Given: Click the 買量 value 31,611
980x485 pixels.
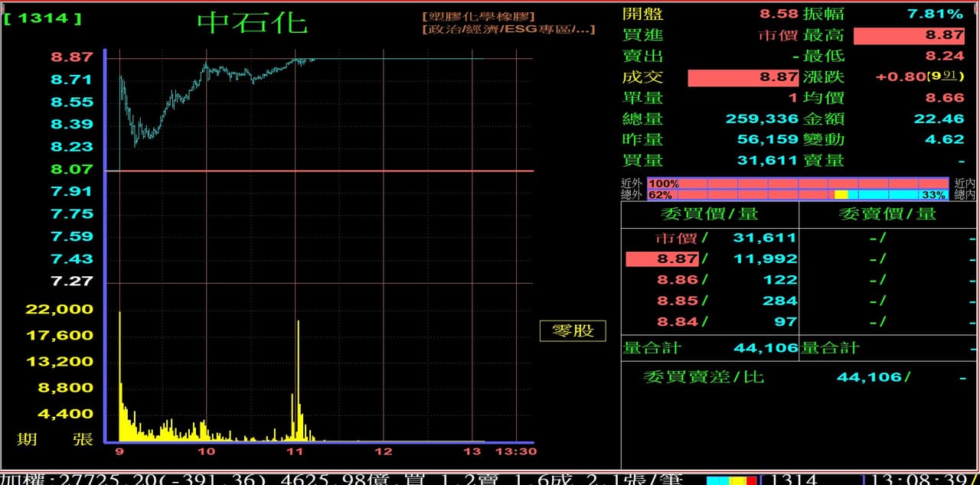Looking at the screenshot, I should coord(767,161).
